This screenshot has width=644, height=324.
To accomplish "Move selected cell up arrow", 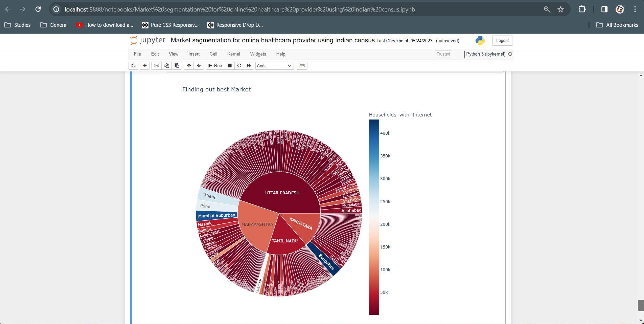I will [x=189, y=66].
